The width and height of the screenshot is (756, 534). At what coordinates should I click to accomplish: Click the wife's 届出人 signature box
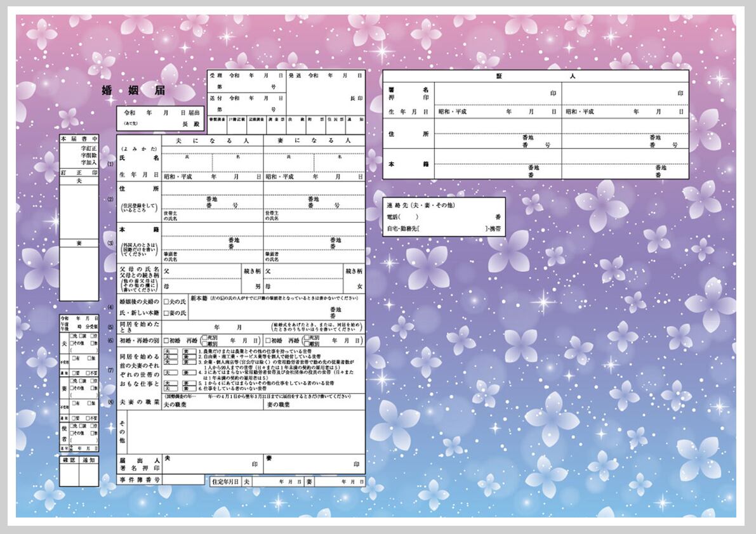(x=314, y=464)
